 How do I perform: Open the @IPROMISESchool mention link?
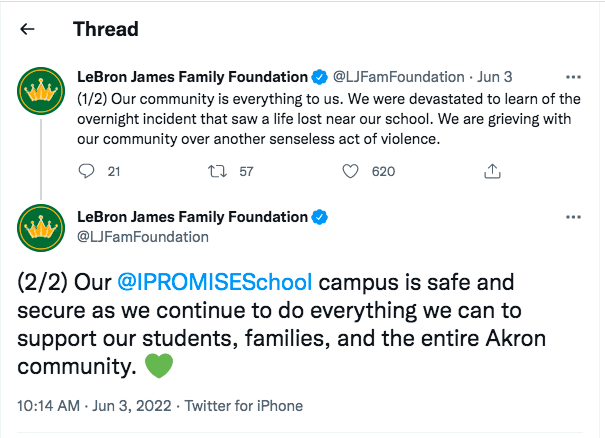click(x=215, y=282)
